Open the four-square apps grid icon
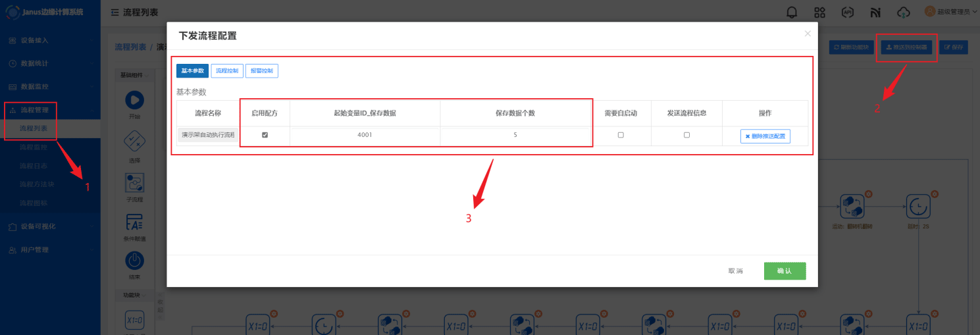The width and height of the screenshot is (980, 335). pos(819,12)
